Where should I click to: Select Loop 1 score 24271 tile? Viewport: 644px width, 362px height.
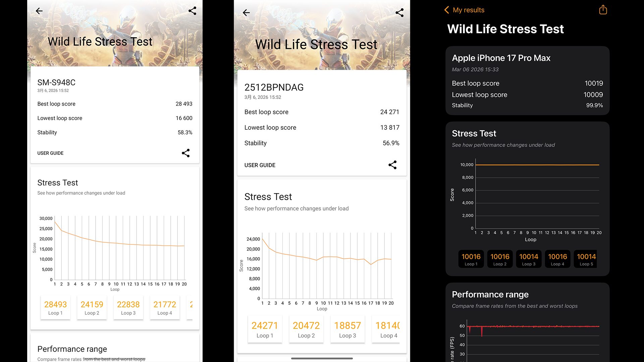tap(265, 329)
